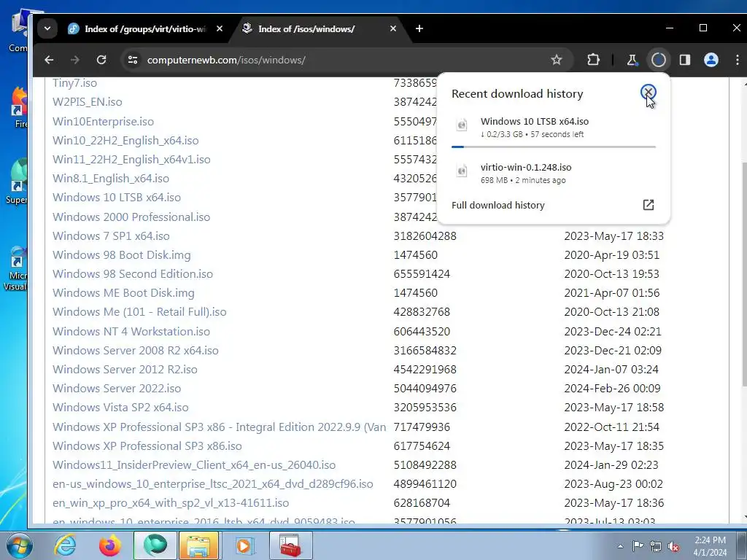Viewport: 747px width, 560px height.
Task: Download Tiny7.iso
Action: pos(75,83)
